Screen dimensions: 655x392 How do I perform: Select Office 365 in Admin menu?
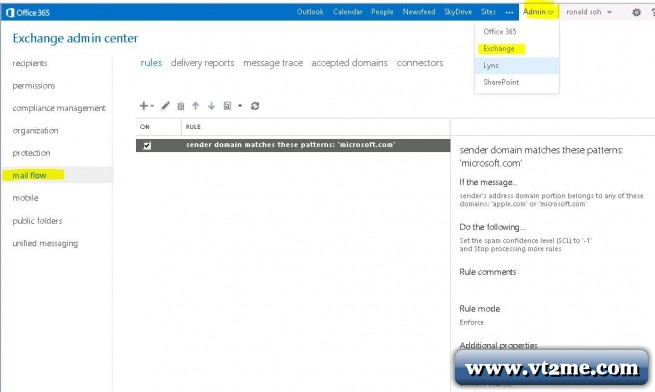[517, 31]
